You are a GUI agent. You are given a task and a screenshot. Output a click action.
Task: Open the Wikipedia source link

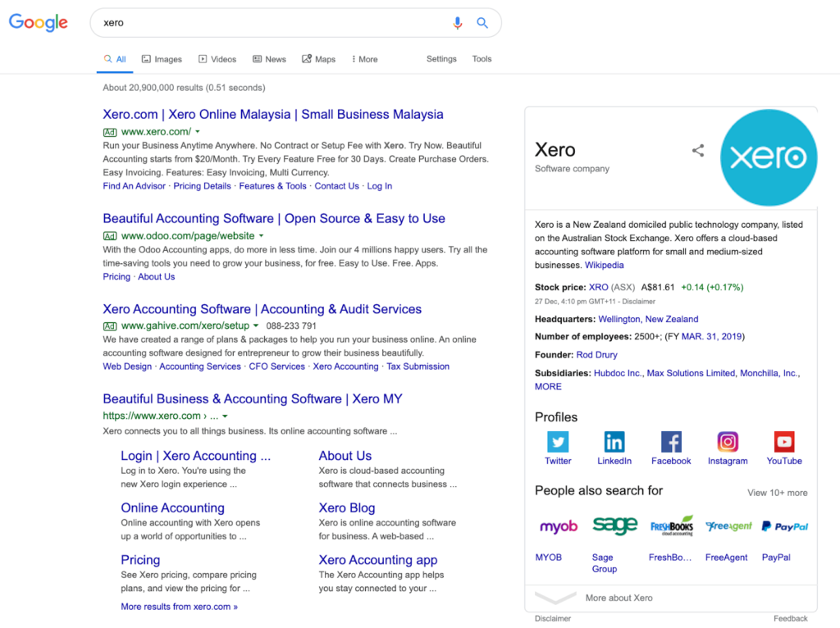(604, 265)
